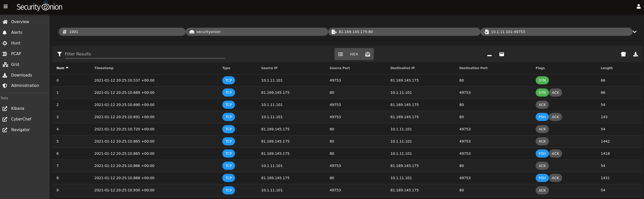The width and height of the screenshot is (644, 199).
Task: Click the job ID 1001 chip
Action: 122,32
